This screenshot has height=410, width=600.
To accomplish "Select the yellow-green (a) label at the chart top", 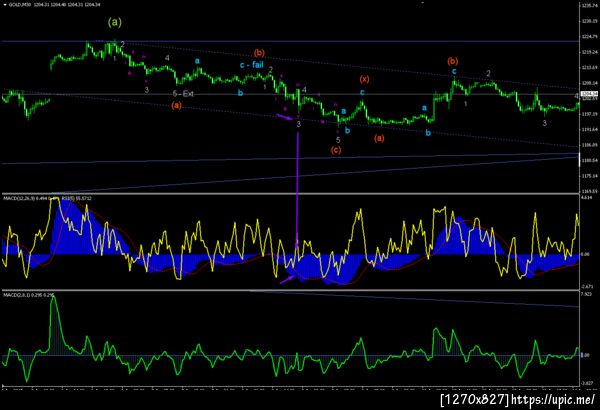I will [x=115, y=22].
